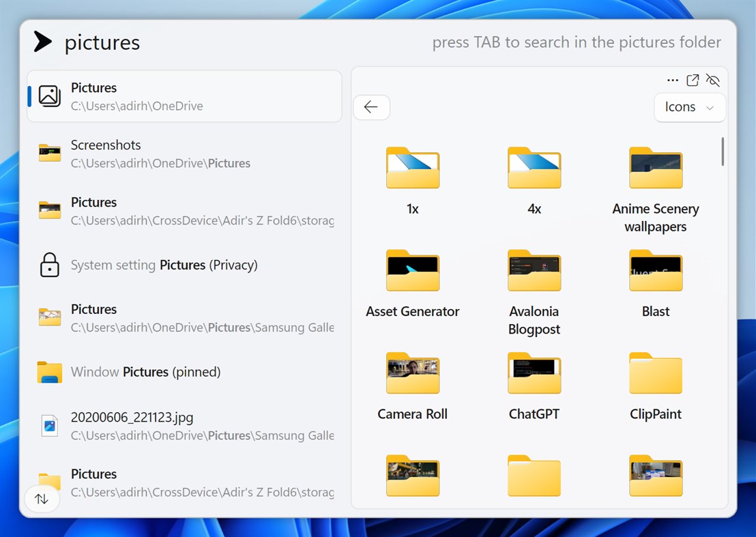Screen dimensions: 756x537
Task: Open result in a new window icon
Action: click(x=692, y=80)
